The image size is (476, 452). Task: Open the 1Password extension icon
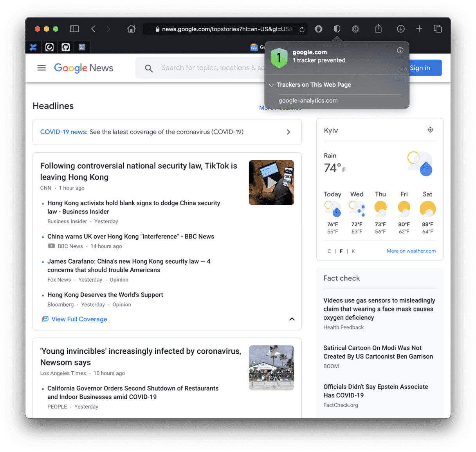pyautogui.click(x=355, y=29)
